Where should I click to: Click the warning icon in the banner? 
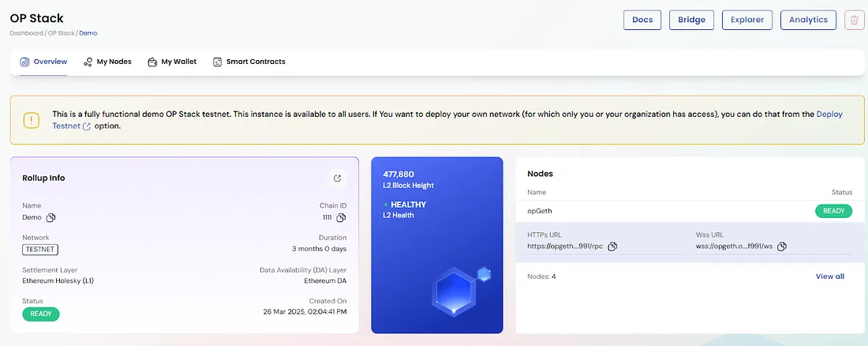pos(31,120)
